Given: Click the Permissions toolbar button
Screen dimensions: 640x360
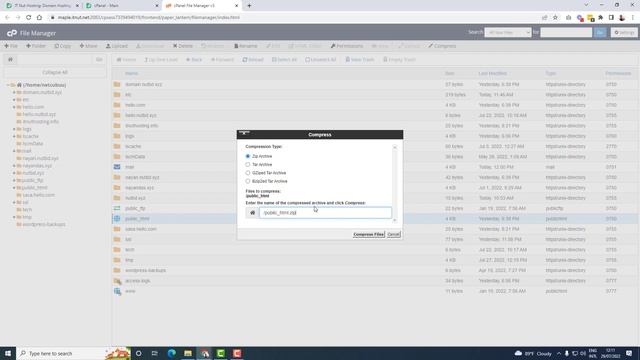Looking at the screenshot, I should click(x=347, y=46).
